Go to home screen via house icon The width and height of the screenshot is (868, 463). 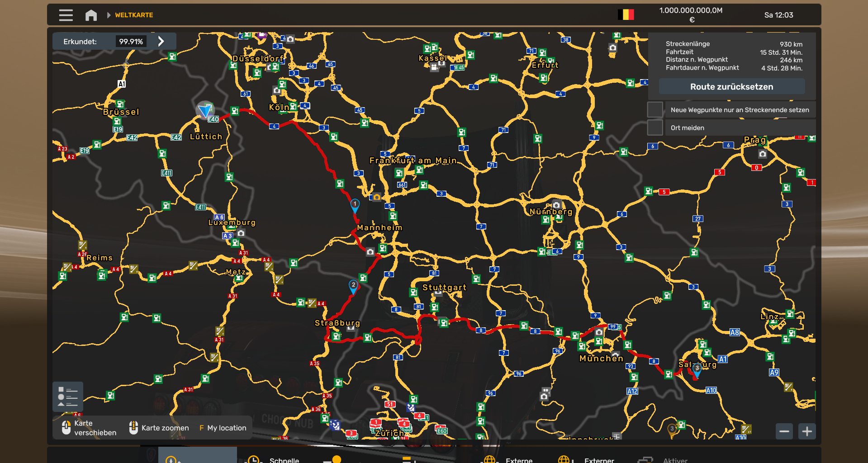pyautogui.click(x=91, y=15)
